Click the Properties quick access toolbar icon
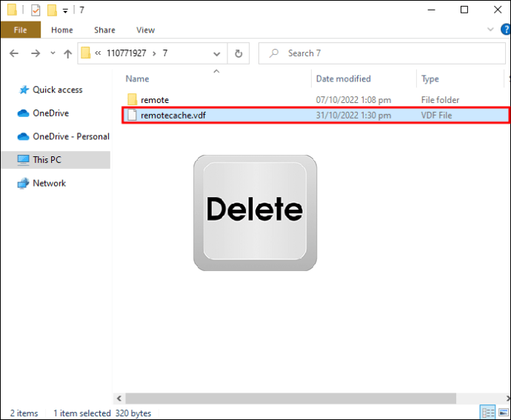The height and width of the screenshot is (420, 511). point(36,10)
